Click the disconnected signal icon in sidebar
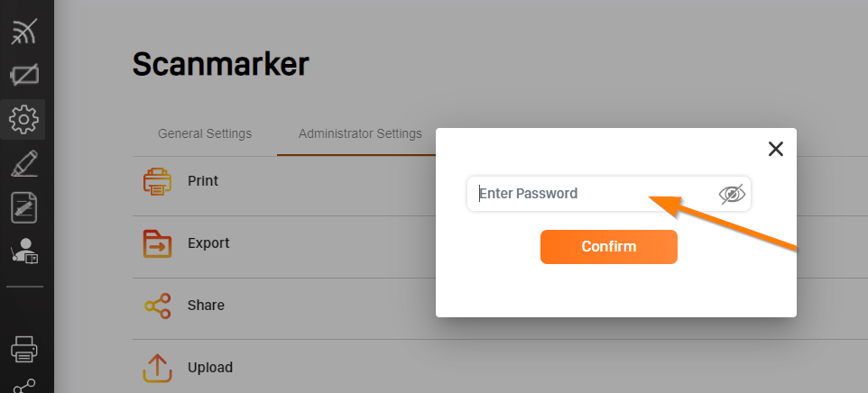 pyautogui.click(x=23, y=32)
